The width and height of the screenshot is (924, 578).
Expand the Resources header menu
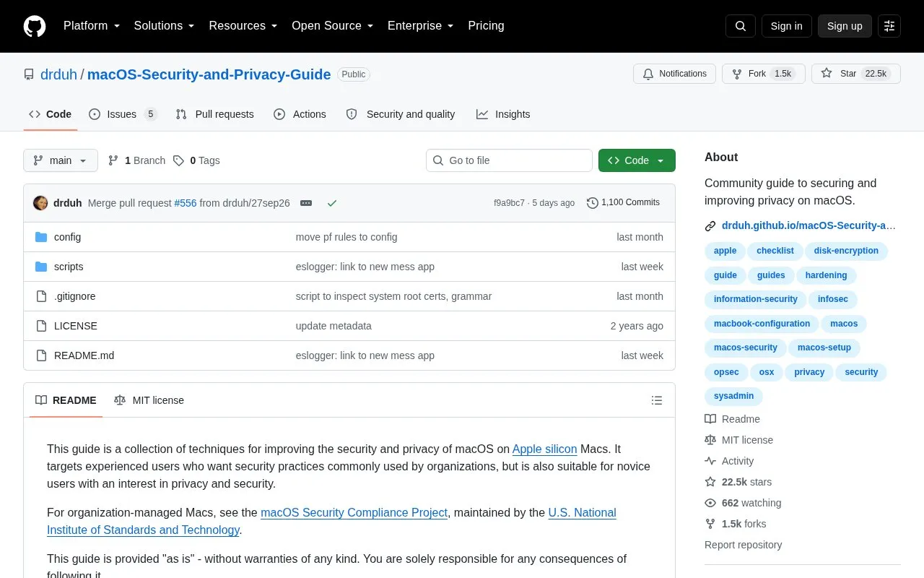click(243, 26)
